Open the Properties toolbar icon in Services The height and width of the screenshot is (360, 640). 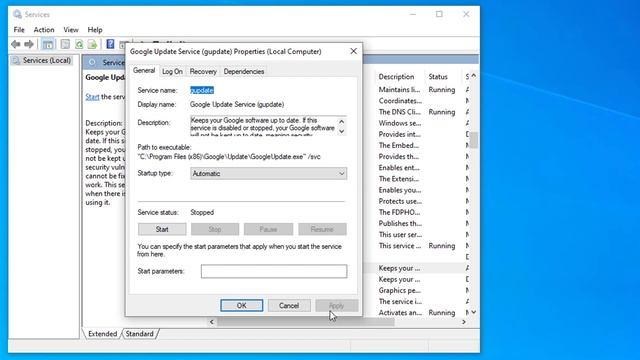[x=65, y=44]
